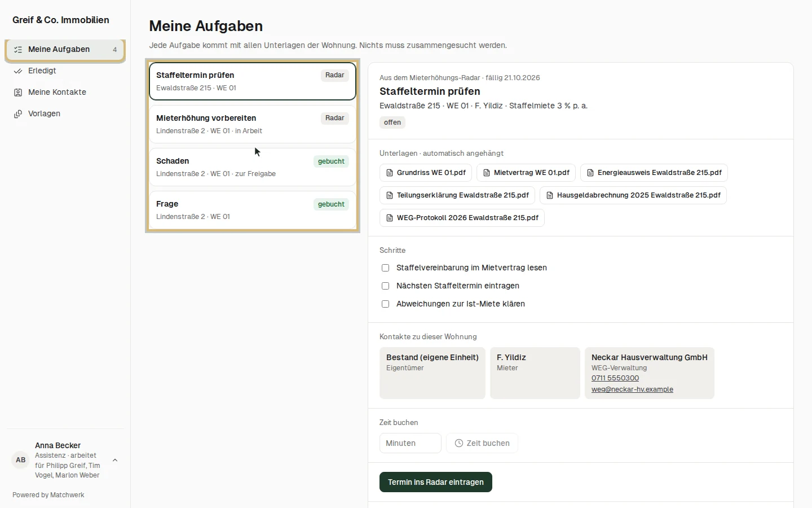Open Erledigt in the sidebar
Screen dimensions: 812x508
65,71
